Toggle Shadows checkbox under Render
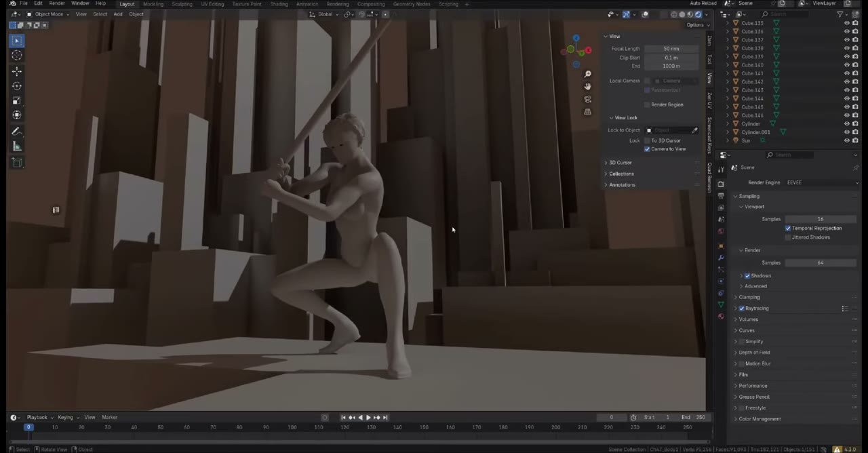Viewport: 868px width, 453px height. [747, 276]
